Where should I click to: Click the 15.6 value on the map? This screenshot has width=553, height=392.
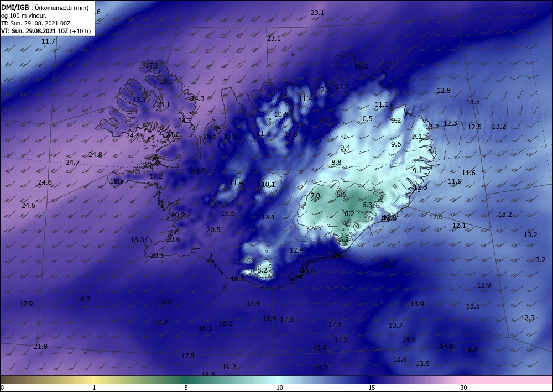[210, 136]
